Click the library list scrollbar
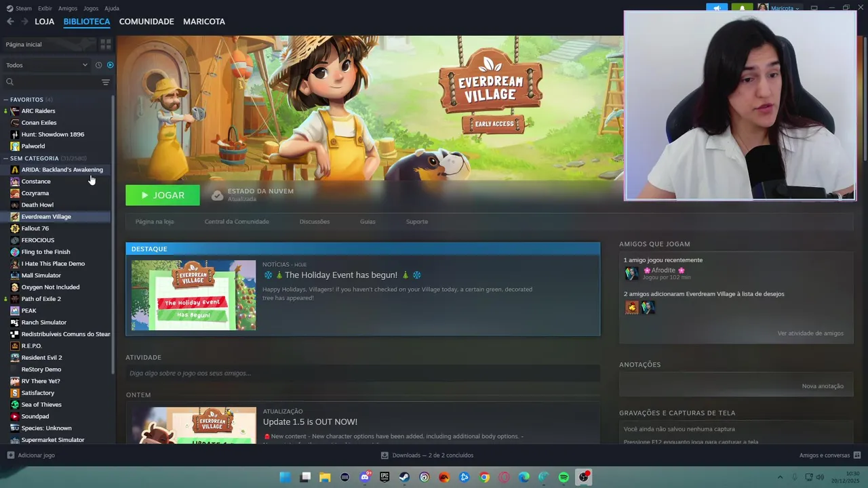 pyautogui.click(x=113, y=234)
